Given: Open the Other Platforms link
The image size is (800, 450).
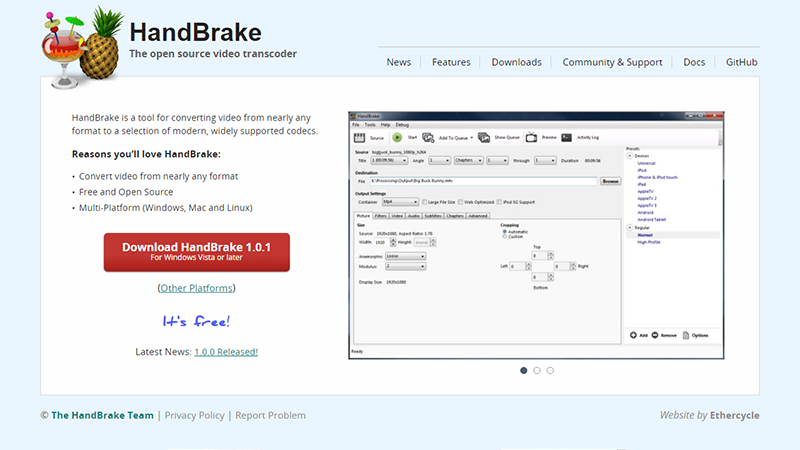Looking at the screenshot, I should [x=196, y=288].
